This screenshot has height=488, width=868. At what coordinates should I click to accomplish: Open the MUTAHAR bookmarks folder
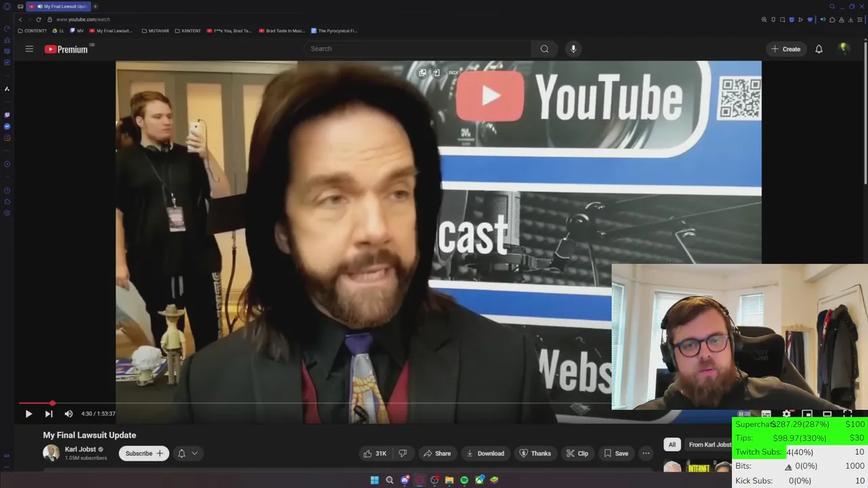click(155, 30)
